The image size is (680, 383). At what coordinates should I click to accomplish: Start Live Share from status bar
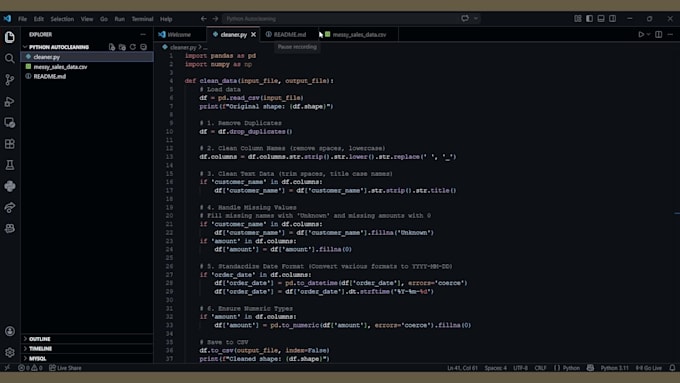click(65, 367)
